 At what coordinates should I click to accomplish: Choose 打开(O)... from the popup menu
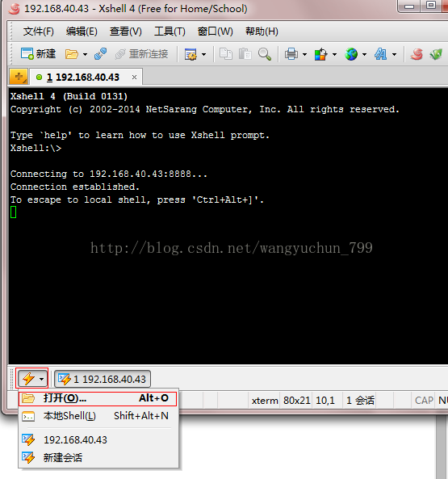point(98,398)
